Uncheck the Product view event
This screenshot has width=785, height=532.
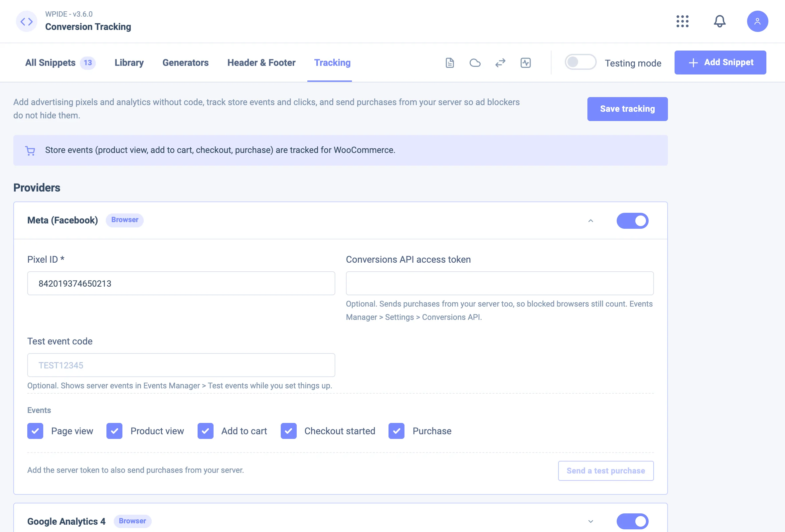click(x=114, y=431)
